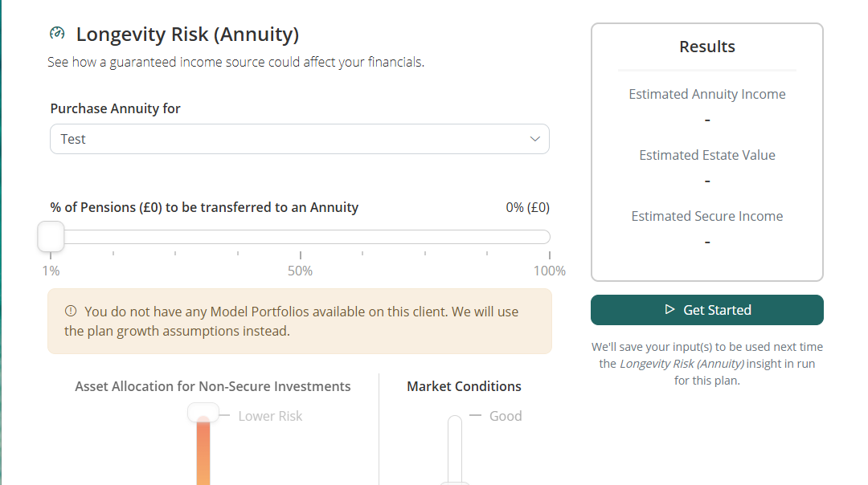This screenshot has height=485, width=868.
Task: Click the orange Asset Allocation risk bar
Action: coord(203,454)
